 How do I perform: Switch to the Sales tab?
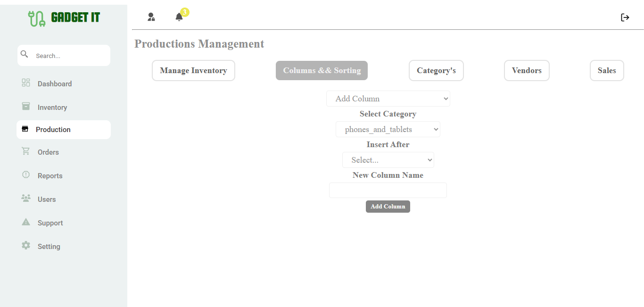(607, 71)
